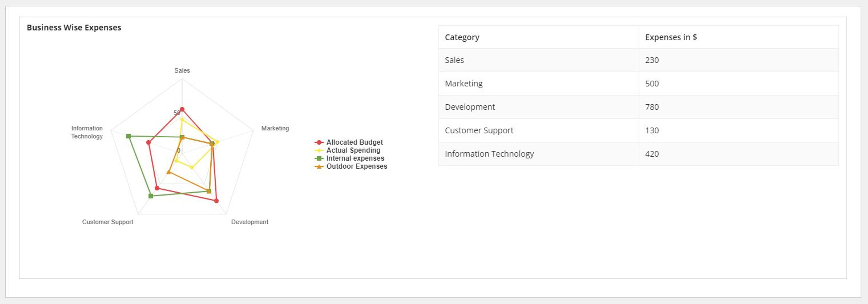This screenshot has width=868, height=304.
Task: Click the orange Outdoor Expenses legend marker
Action: (319, 166)
